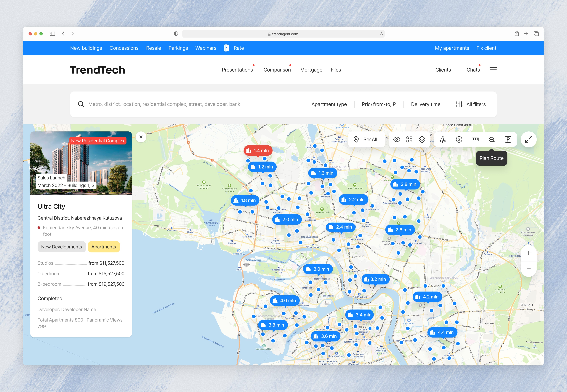Open My apartments

[x=452, y=48]
